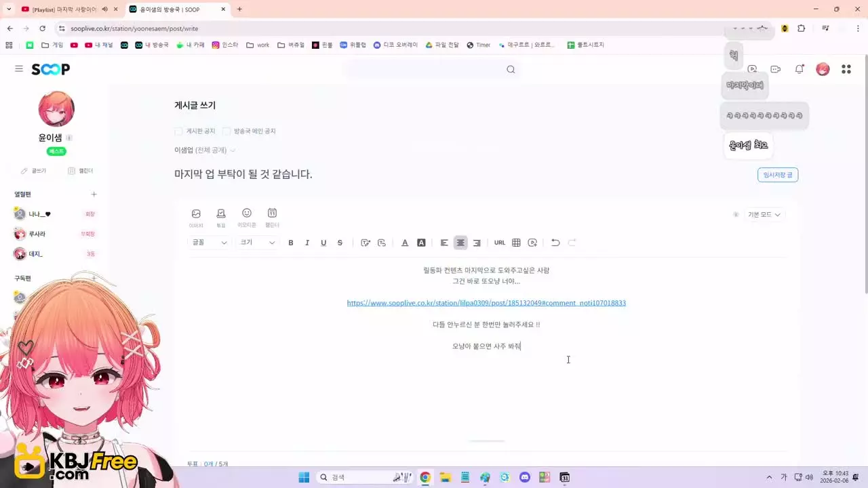This screenshot has width=868, height=488.
Task: Open fan 데지_ in the 열혈팬 list
Action: (x=35, y=254)
